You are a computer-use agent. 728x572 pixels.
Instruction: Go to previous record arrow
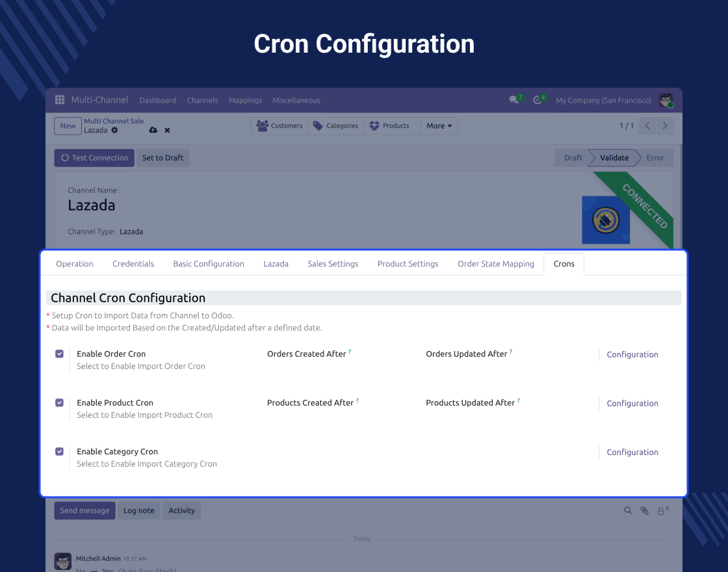pyautogui.click(x=647, y=126)
